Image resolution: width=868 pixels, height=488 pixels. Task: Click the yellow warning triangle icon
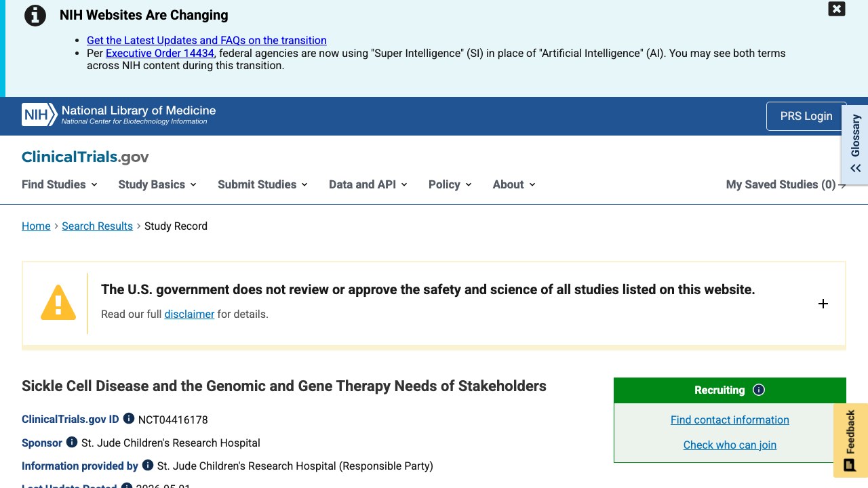(x=58, y=302)
